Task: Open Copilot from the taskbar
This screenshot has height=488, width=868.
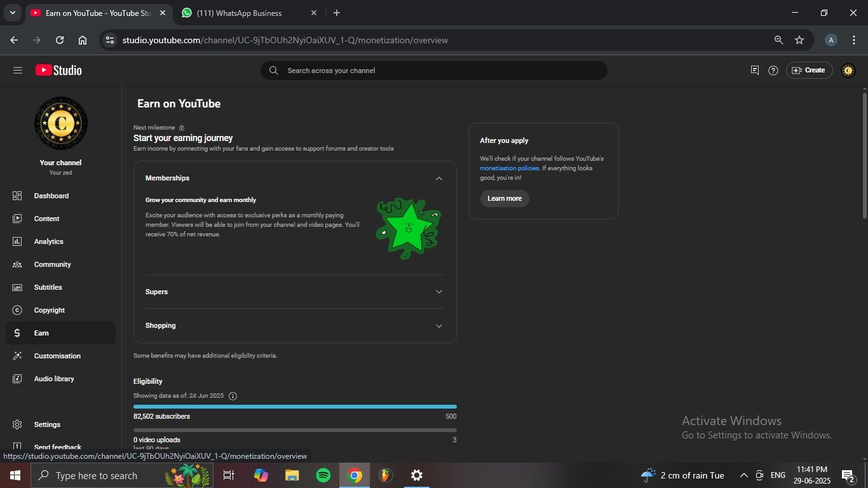Action: pyautogui.click(x=261, y=475)
